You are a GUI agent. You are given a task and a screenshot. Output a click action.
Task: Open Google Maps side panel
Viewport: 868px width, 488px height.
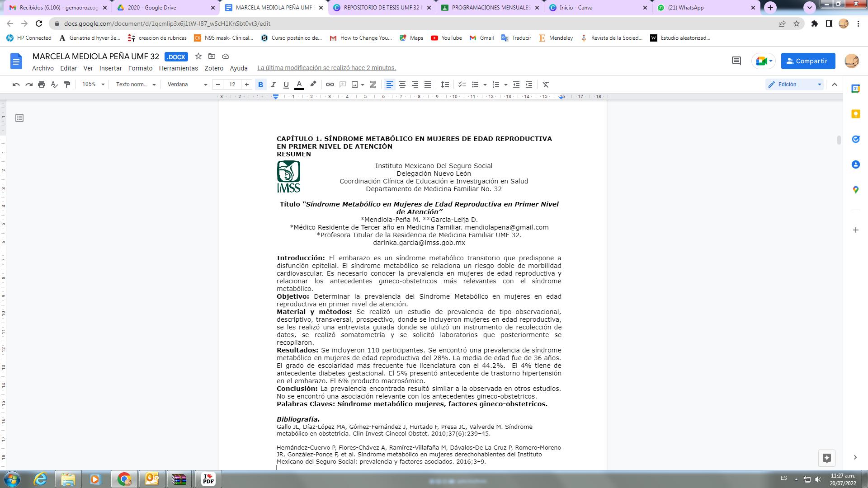855,190
